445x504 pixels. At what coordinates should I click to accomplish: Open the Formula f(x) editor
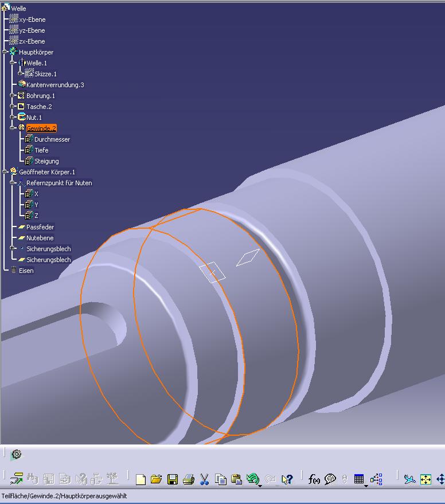314,479
